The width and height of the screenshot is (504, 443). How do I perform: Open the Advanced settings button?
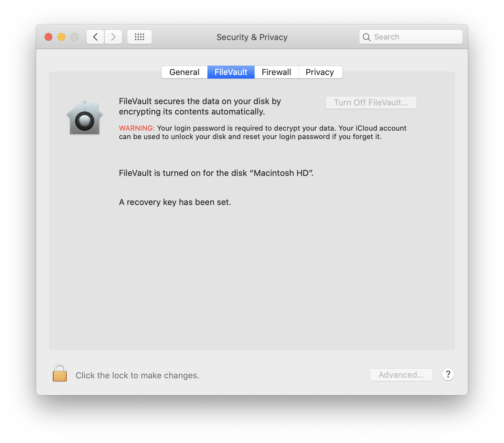click(401, 375)
